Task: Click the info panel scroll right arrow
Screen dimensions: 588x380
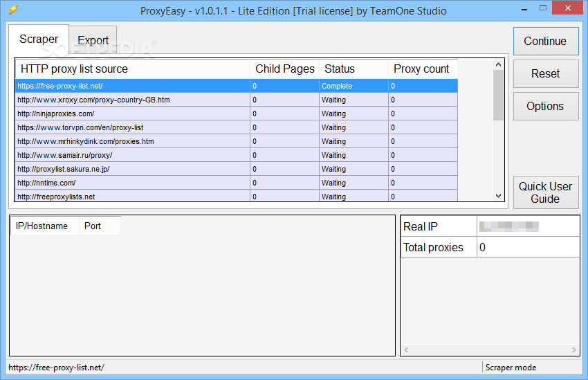Action: (x=573, y=350)
